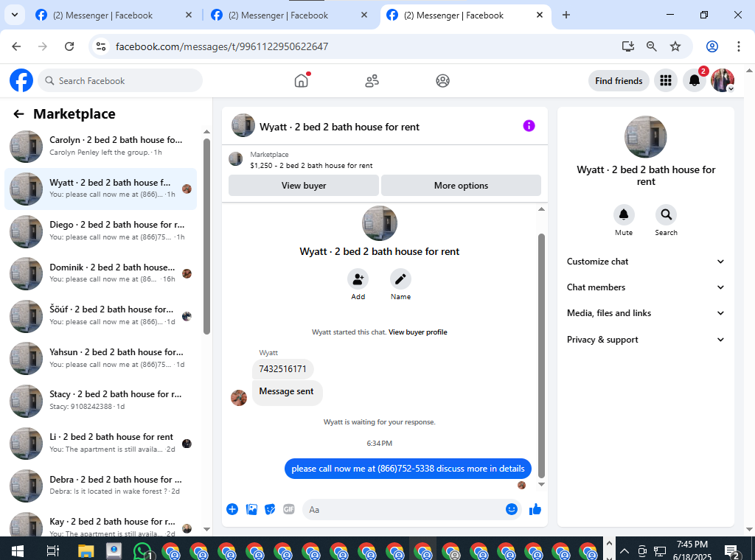This screenshot has width=755, height=560.
Task: Click the conversation list scrollbar
Action: point(206,236)
